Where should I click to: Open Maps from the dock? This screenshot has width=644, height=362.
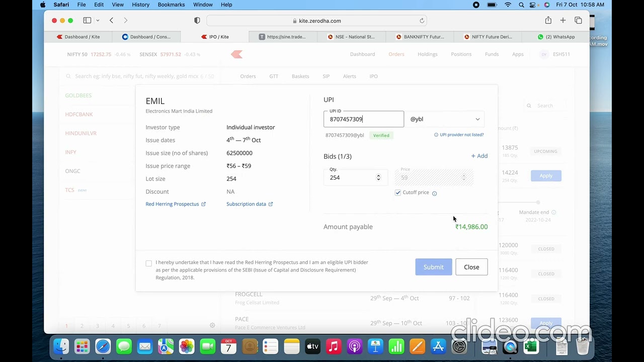click(166, 346)
